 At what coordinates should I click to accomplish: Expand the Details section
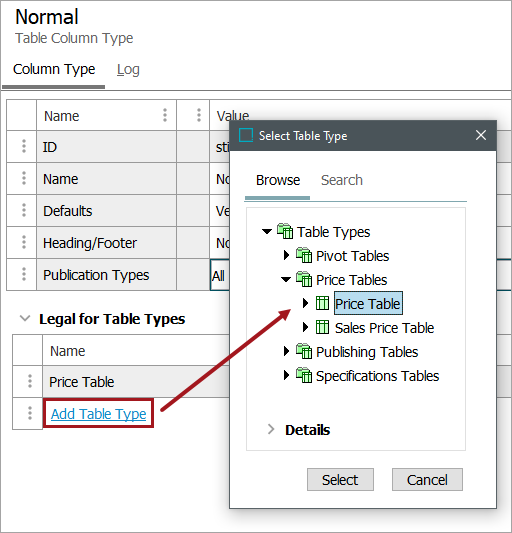click(271, 429)
